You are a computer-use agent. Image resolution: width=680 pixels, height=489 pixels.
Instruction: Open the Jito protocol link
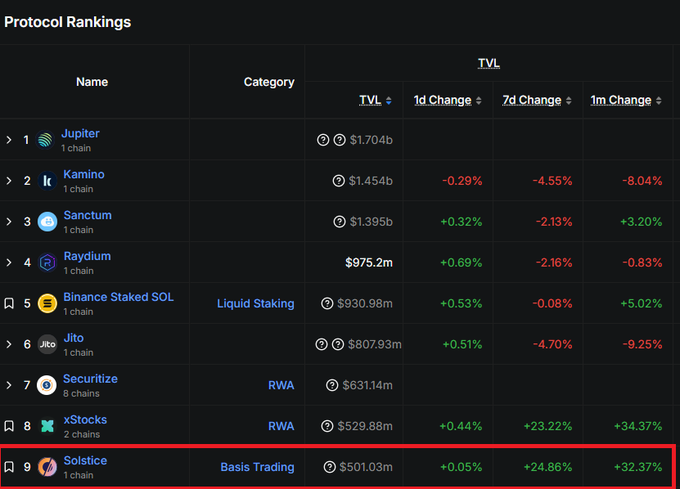click(x=73, y=338)
